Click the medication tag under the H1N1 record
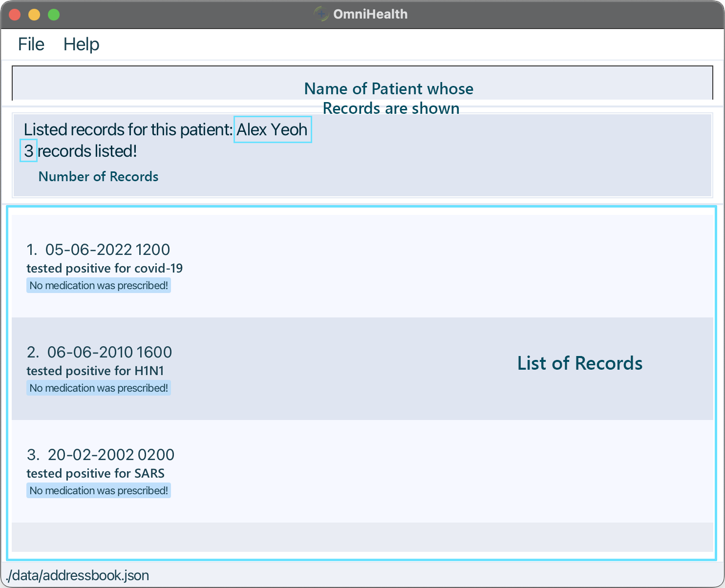725x588 pixels. point(99,388)
